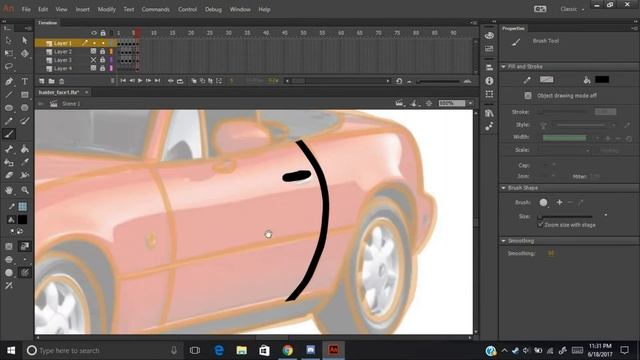Select the Rectangle tool
This screenshot has width=640, height=360.
24,95
